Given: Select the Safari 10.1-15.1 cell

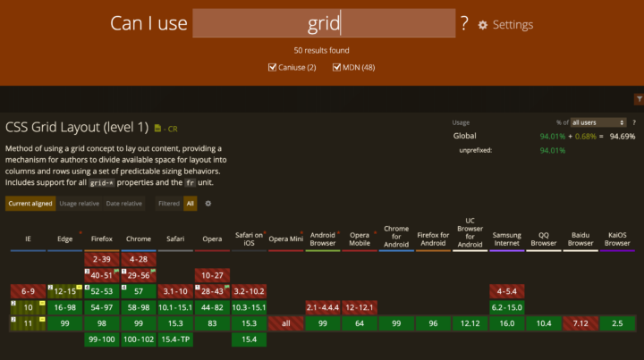Looking at the screenshot, I should [x=175, y=307].
